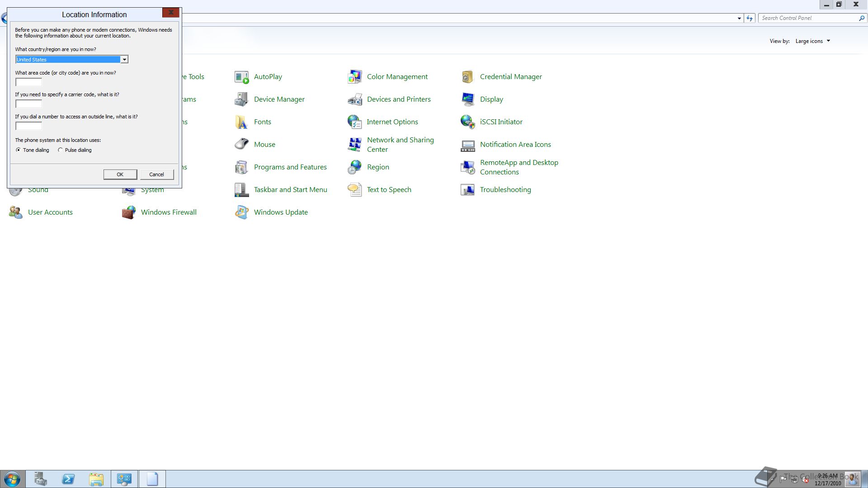Select the Tone dialing radio button
Image resolution: width=868 pixels, height=488 pixels.
point(18,150)
